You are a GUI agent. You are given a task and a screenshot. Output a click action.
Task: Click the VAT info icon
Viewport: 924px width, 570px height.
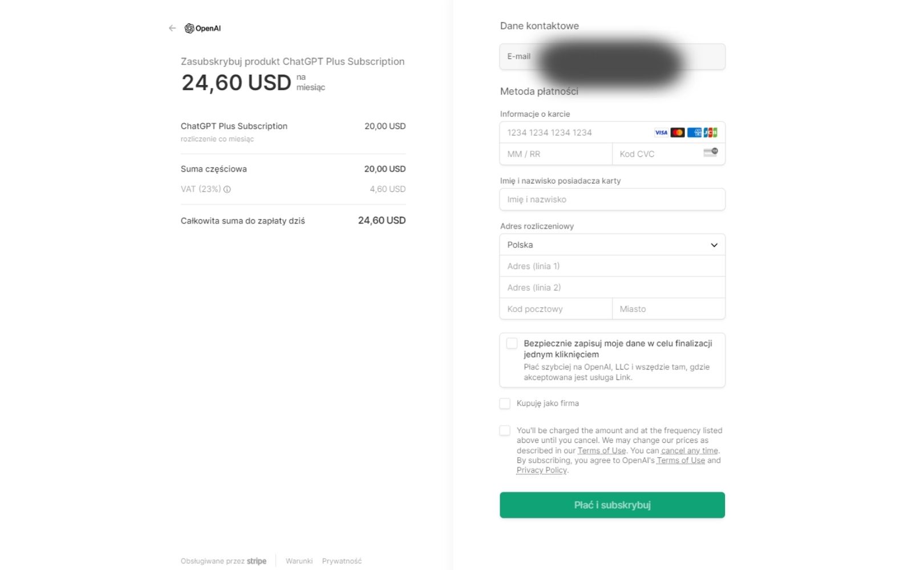pyautogui.click(x=228, y=189)
